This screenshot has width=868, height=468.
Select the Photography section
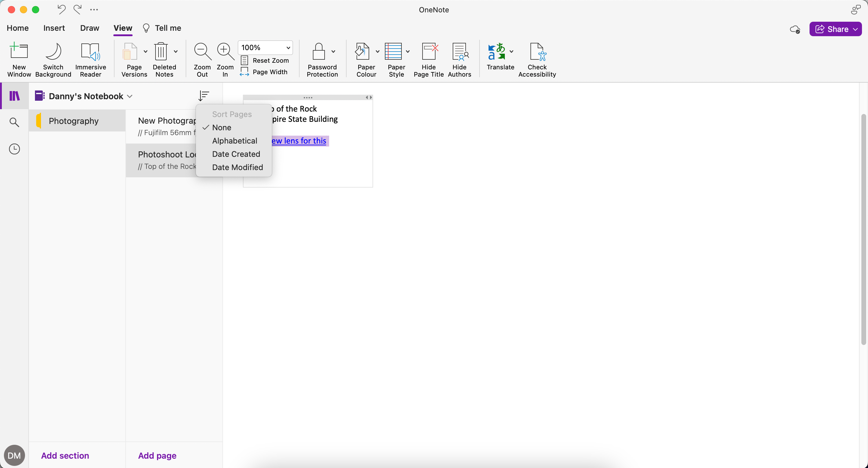74,121
